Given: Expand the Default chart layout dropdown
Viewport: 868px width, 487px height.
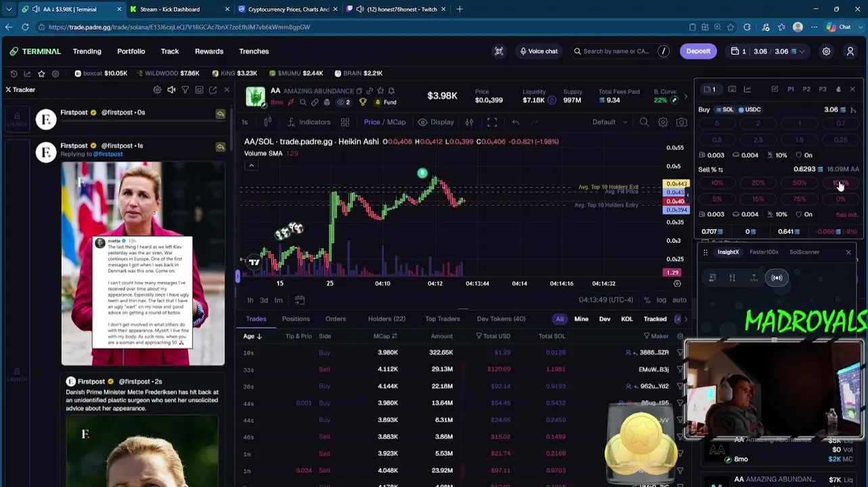Looking at the screenshot, I should click(610, 122).
